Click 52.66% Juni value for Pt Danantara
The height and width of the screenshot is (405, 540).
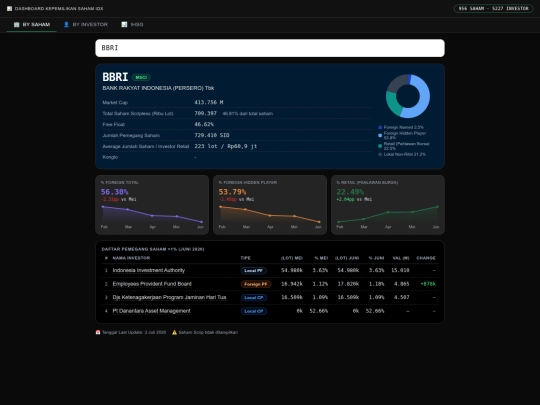pos(375,311)
